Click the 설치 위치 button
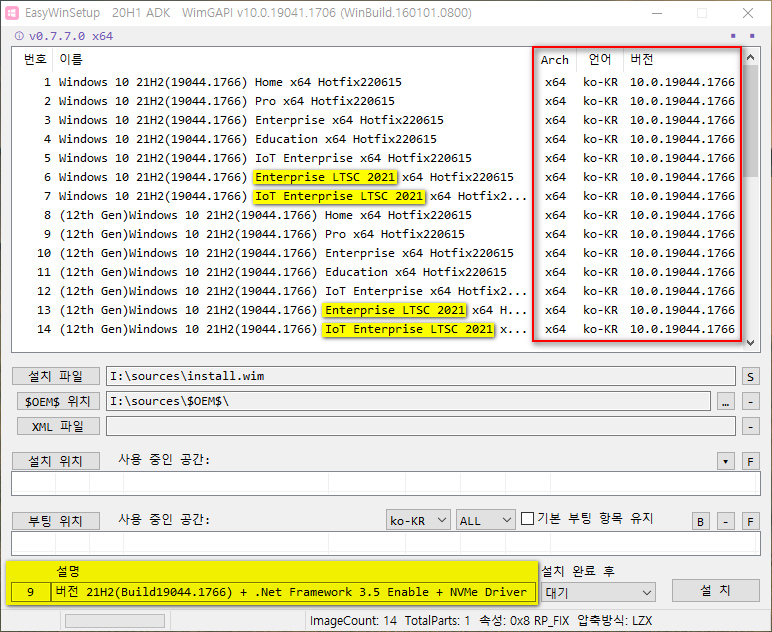Image resolution: width=772 pixels, height=632 pixels. tap(56, 461)
